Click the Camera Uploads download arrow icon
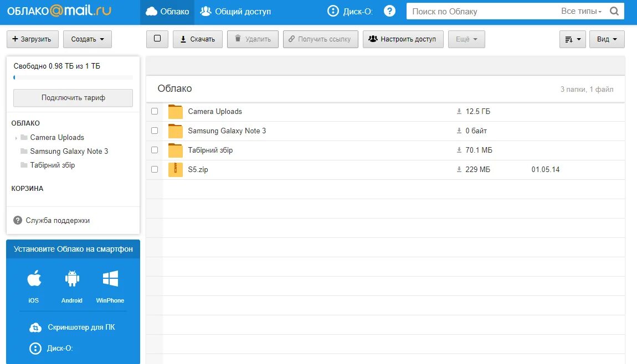Image resolution: width=637 pixels, height=364 pixels. [x=459, y=111]
